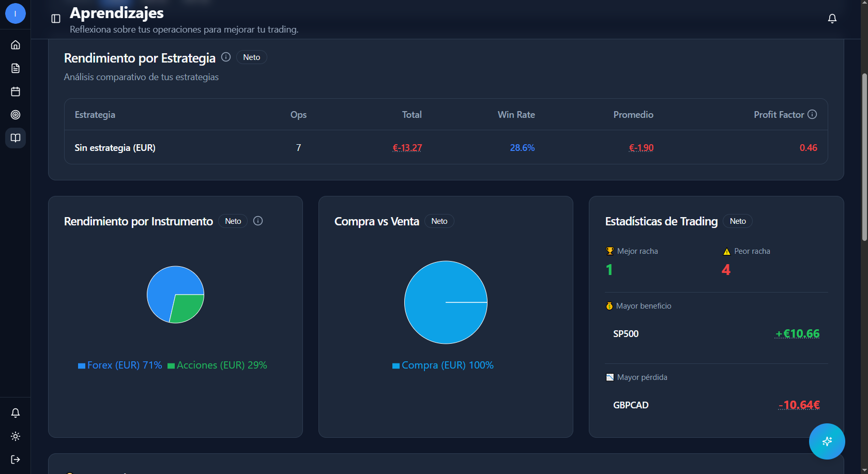This screenshot has height=474, width=868.
Task: Select the open book Aprendizajes sidebar icon
Action: pos(16,138)
